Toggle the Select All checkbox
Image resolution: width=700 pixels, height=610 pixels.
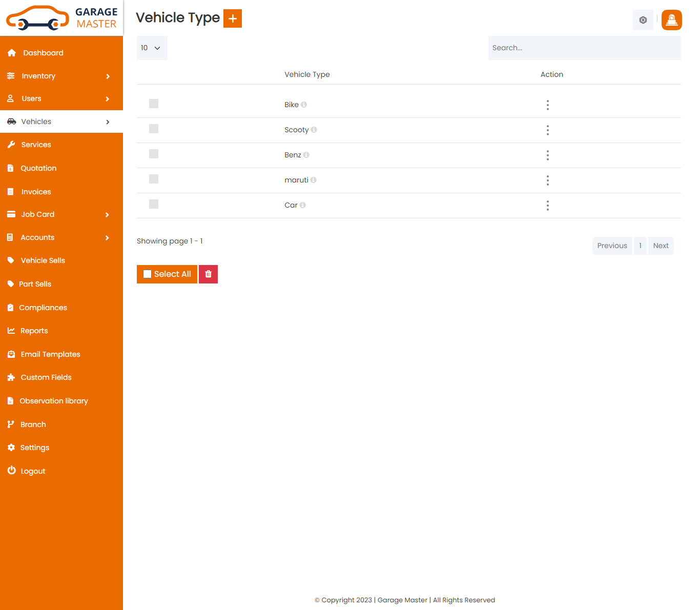pos(148,274)
